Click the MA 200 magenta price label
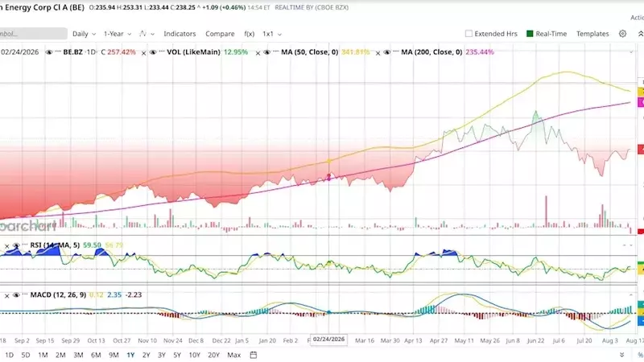 pos(641,102)
